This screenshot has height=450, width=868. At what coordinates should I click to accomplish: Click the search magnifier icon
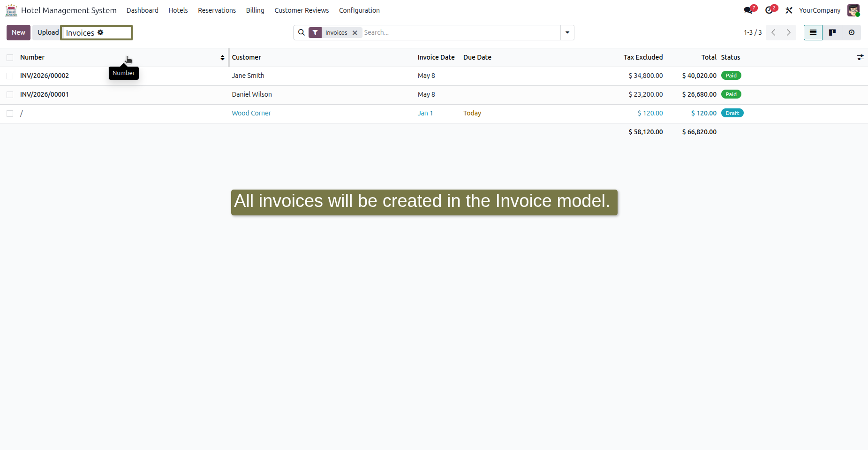(302, 32)
